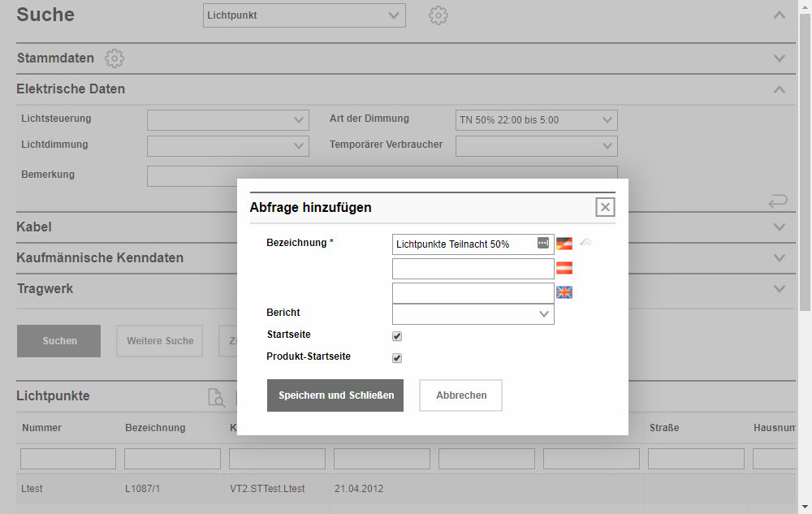Open the Bericht dropdown

pos(473,314)
